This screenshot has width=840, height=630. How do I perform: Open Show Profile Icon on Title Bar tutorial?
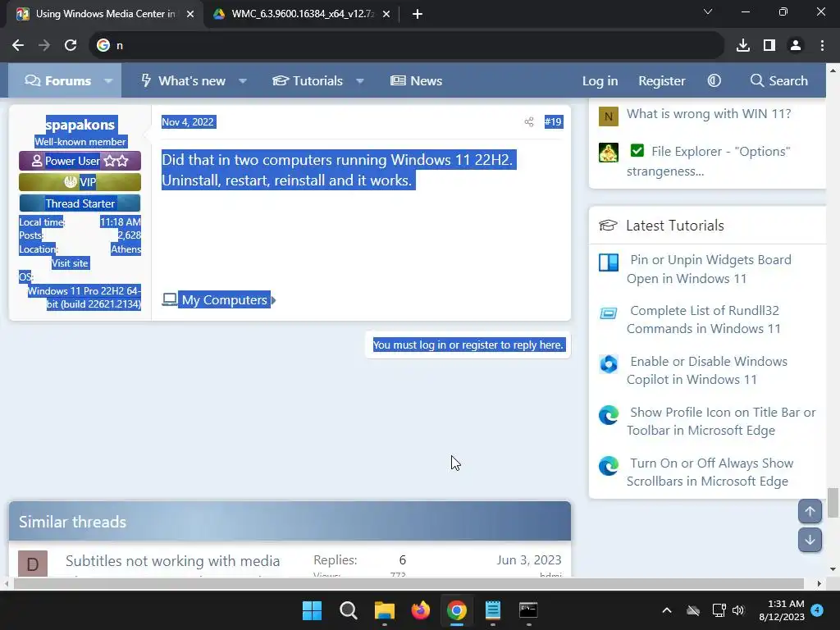(x=721, y=421)
